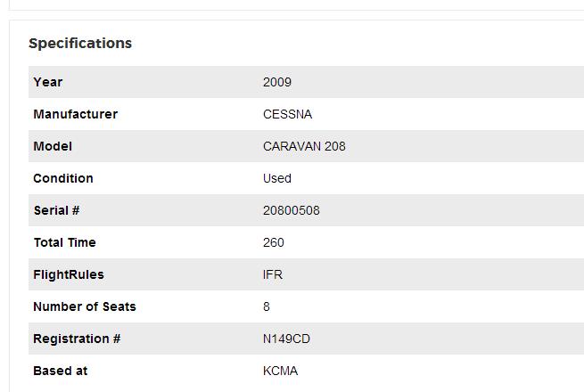Image resolution: width=584 pixels, height=392 pixels.
Task: Click the flight rules value IFR
Action: pos(273,274)
